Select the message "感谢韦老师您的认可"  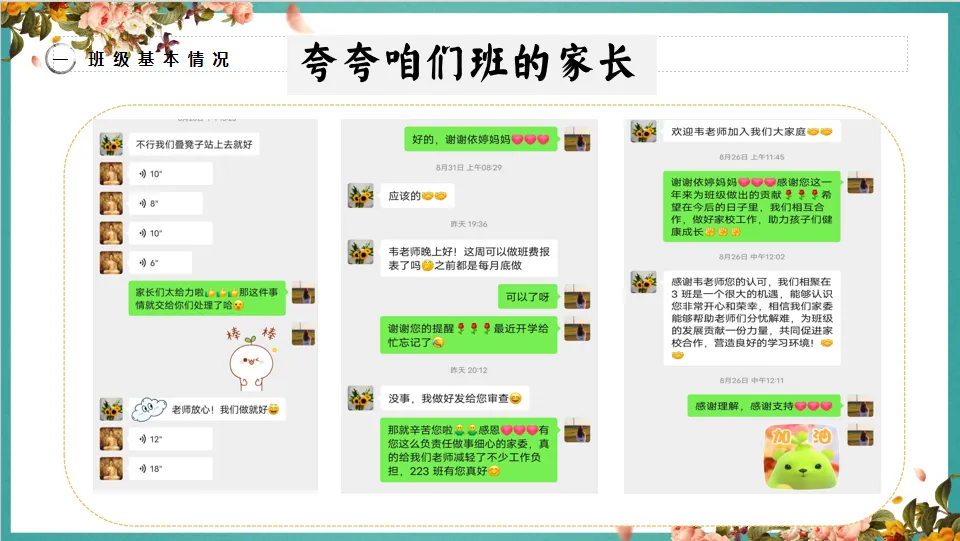[x=751, y=318]
